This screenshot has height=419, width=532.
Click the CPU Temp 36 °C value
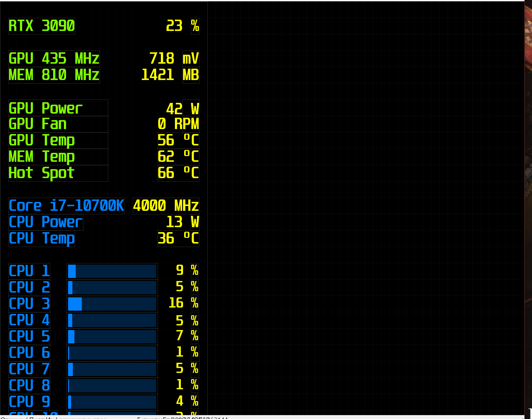(178, 238)
